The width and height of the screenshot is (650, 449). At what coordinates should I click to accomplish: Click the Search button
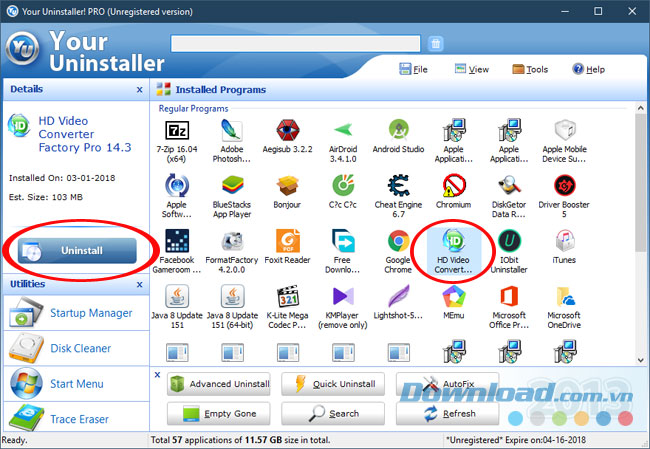click(333, 413)
